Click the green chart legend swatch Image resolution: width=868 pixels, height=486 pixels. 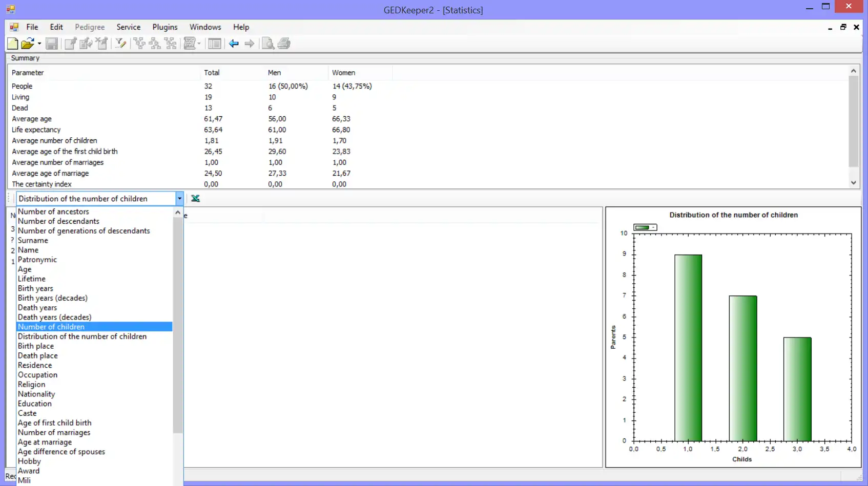click(643, 227)
